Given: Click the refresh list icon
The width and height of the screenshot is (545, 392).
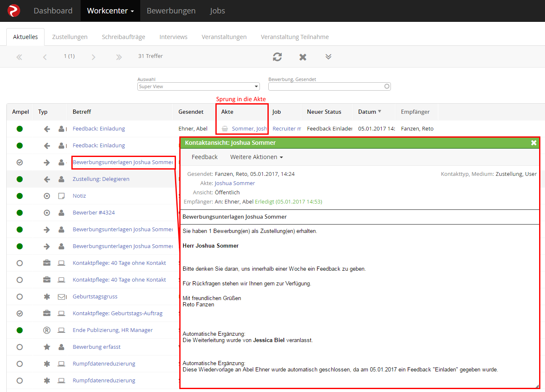Looking at the screenshot, I should point(277,57).
